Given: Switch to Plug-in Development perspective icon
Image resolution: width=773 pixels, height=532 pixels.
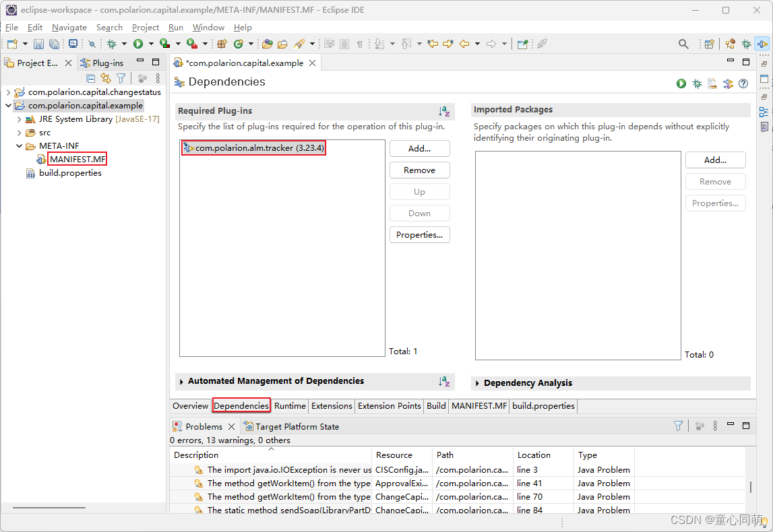Looking at the screenshot, I should (x=762, y=44).
